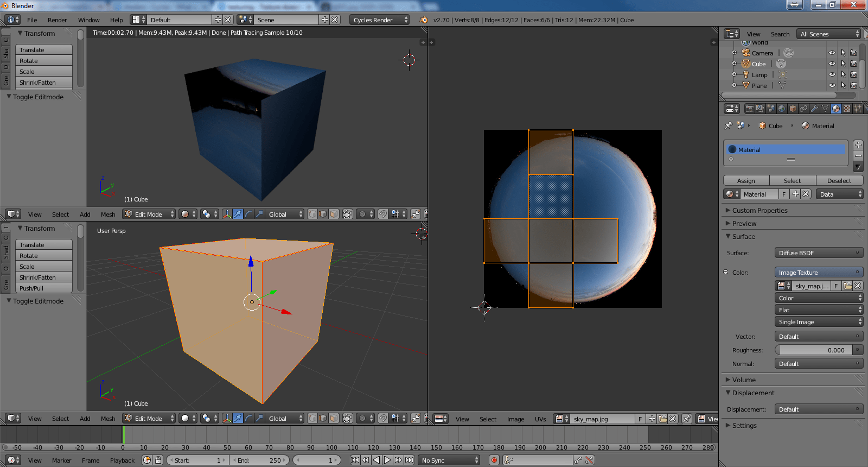Unlink the Material datablock with X

[806, 194]
